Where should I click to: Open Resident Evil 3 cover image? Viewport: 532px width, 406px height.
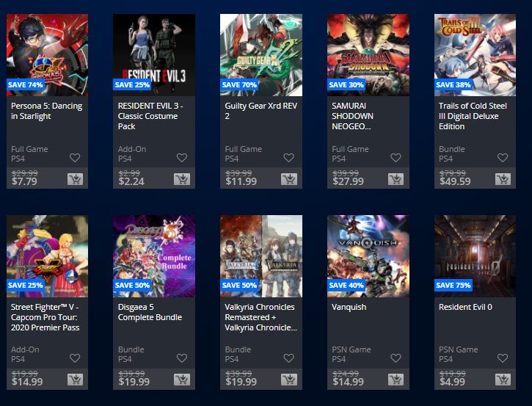(154, 55)
